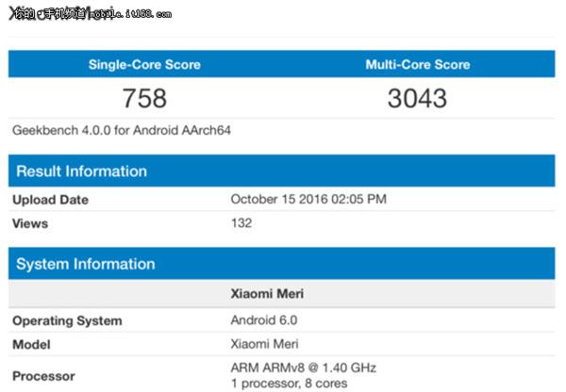Select the Android 6.0 value
The image size is (566, 392).
coord(264,319)
